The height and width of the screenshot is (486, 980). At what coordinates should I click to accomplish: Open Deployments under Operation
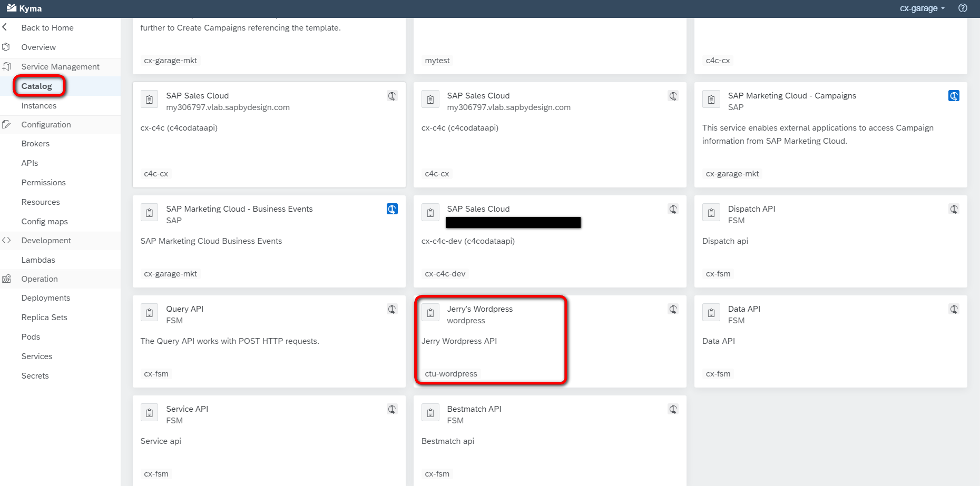click(x=46, y=297)
